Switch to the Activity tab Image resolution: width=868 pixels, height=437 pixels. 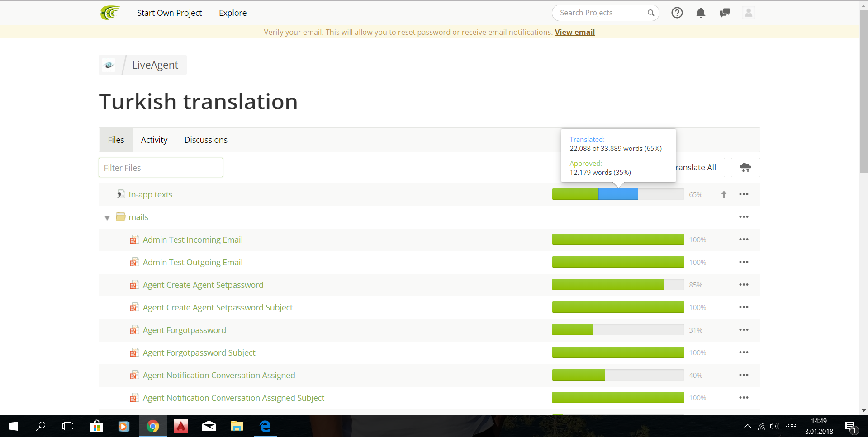(x=154, y=140)
